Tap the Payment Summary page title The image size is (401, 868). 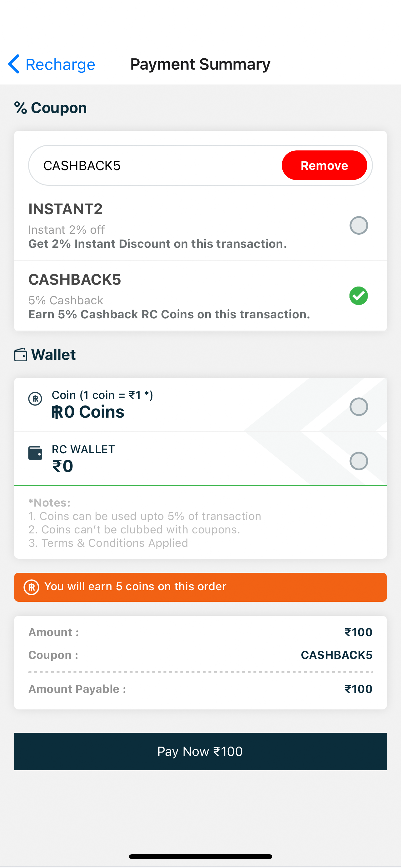pos(200,64)
